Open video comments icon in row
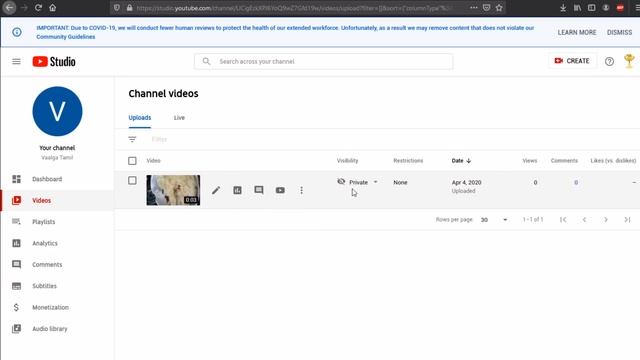The width and height of the screenshot is (640, 360). pyautogui.click(x=259, y=190)
